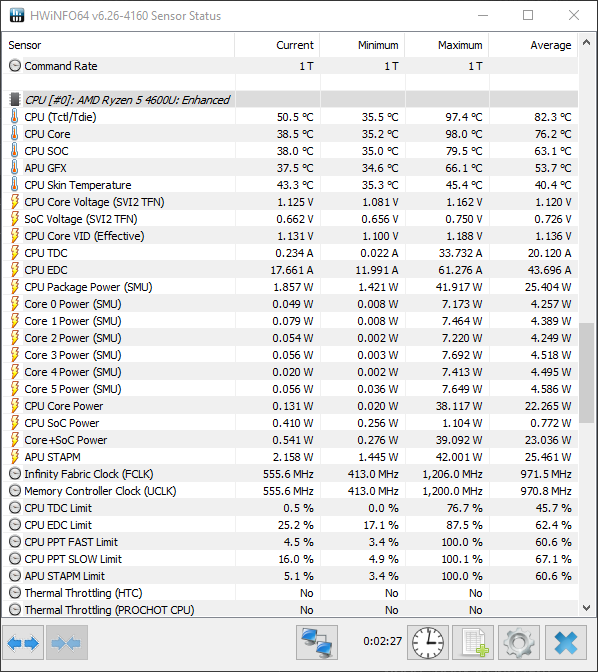This screenshot has height=672, width=598.
Task: Click the expand columns blue arrows button
Action: click(23, 642)
